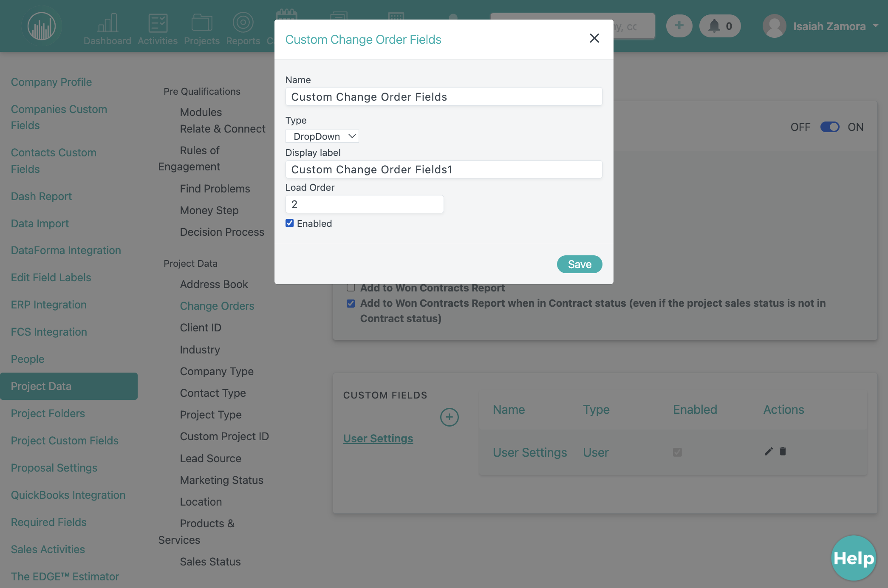
Task: Select Contact Type
Action: (x=213, y=393)
